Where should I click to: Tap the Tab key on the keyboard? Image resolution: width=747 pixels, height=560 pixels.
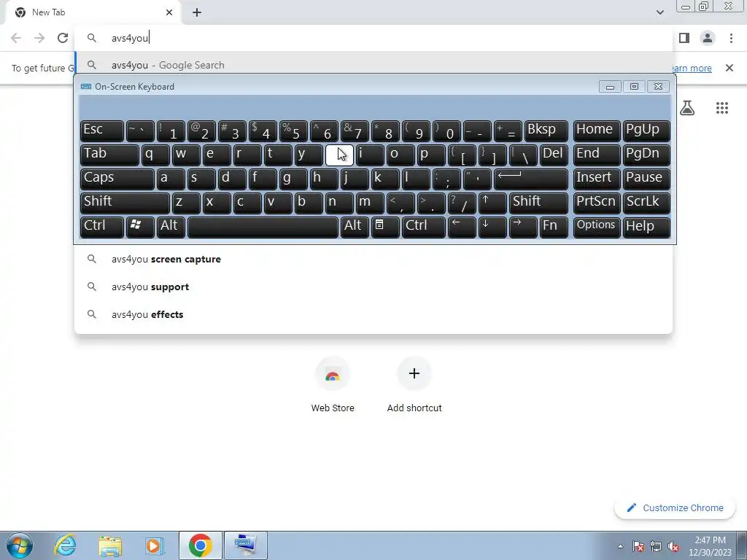click(x=109, y=155)
